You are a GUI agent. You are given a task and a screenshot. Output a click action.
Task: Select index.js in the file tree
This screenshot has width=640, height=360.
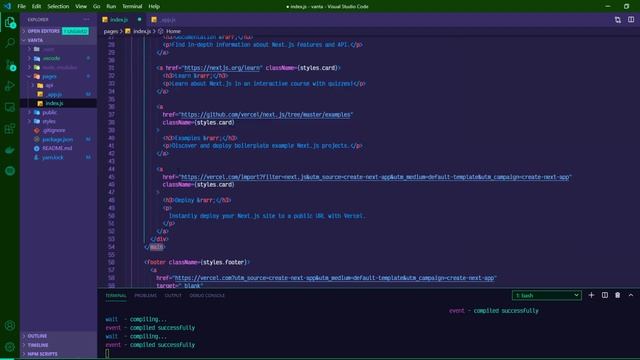[58, 103]
